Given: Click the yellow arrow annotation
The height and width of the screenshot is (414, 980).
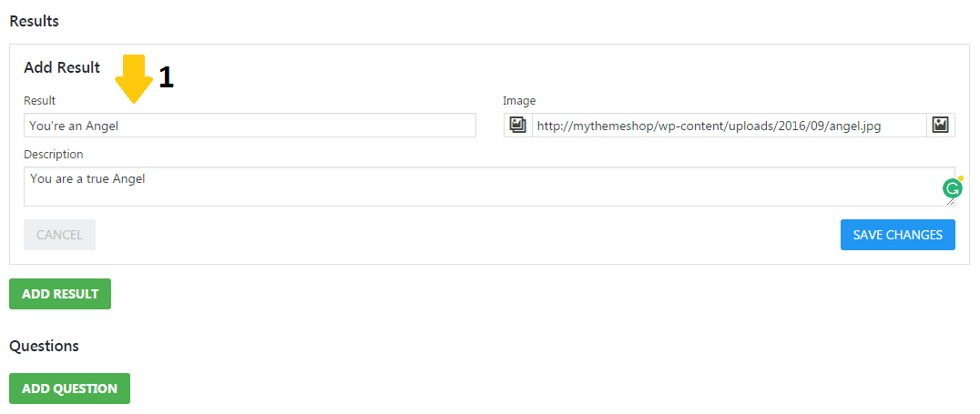Looking at the screenshot, I should click(x=134, y=78).
